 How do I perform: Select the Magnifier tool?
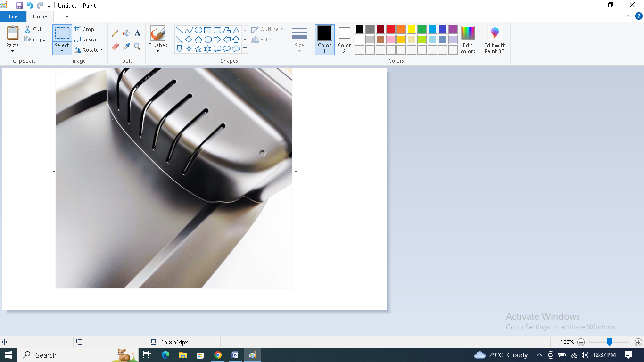pos(137,47)
